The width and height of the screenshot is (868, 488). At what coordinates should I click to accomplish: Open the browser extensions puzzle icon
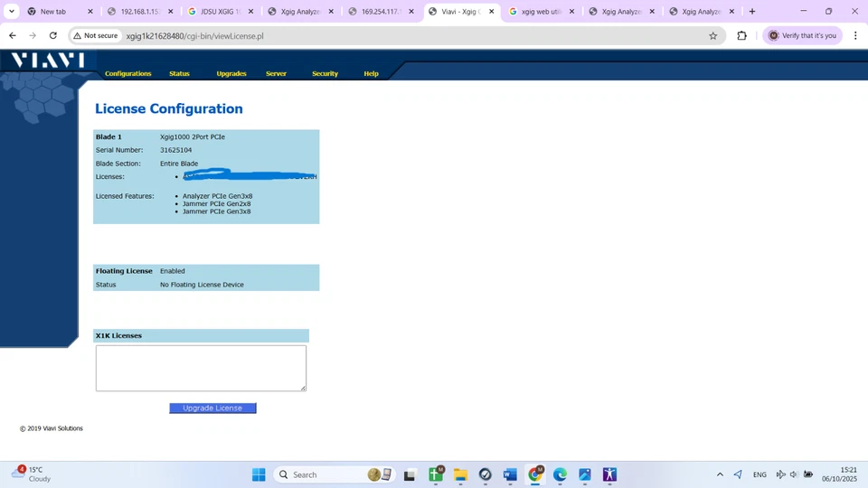pyautogui.click(x=741, y=35)
